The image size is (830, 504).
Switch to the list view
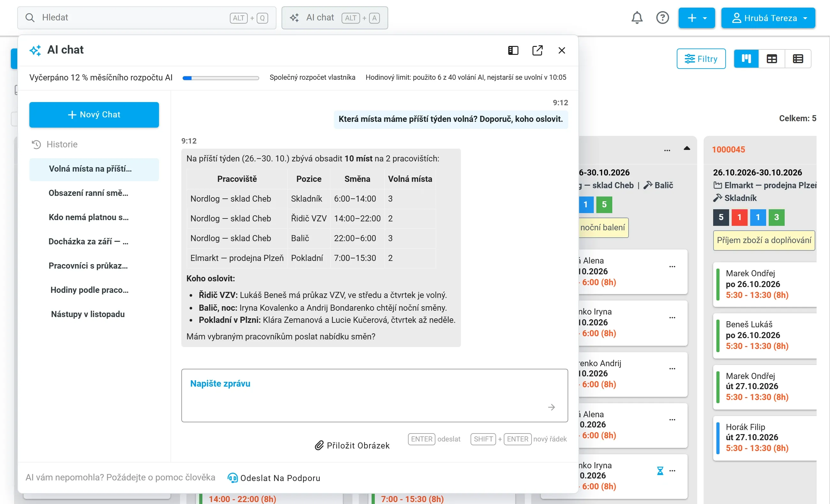click(798, 59)
